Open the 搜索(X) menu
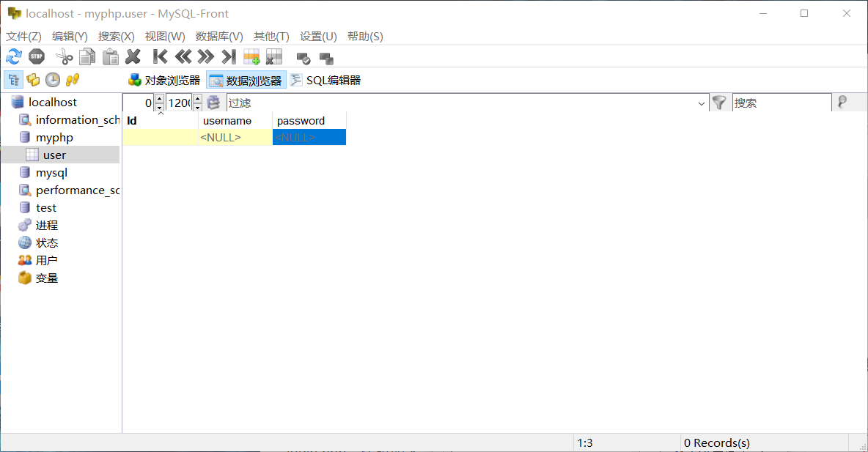 pos(117,37)
